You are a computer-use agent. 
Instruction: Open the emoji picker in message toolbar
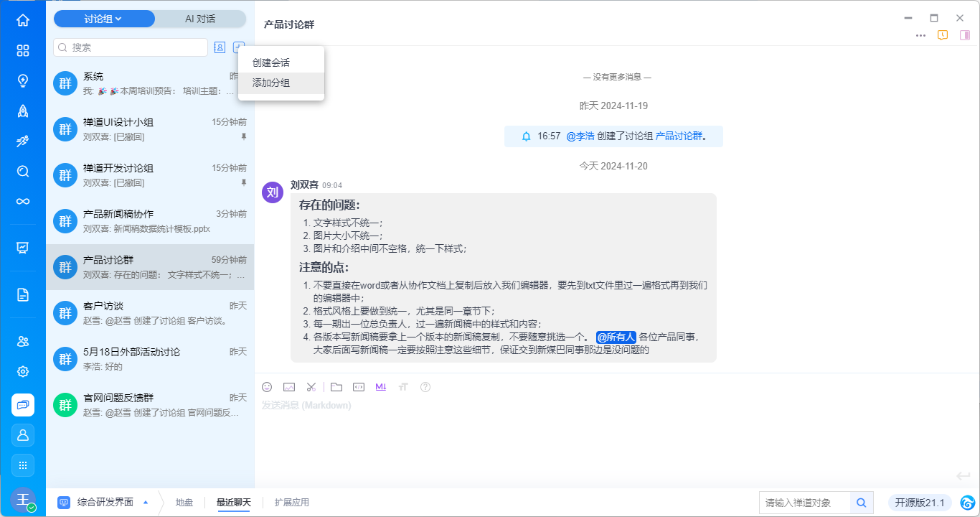point(267,387)
